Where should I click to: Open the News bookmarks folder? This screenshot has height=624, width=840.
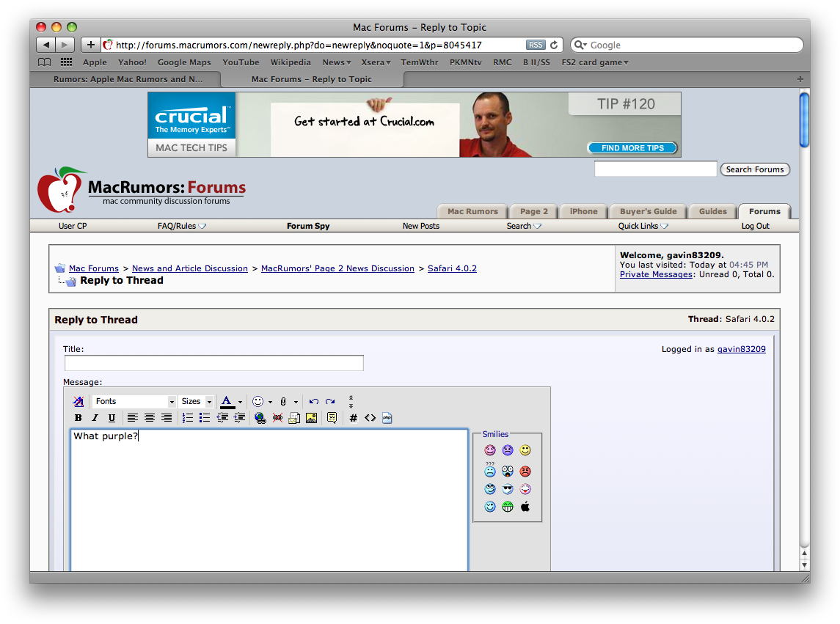[x=337, y=62]
